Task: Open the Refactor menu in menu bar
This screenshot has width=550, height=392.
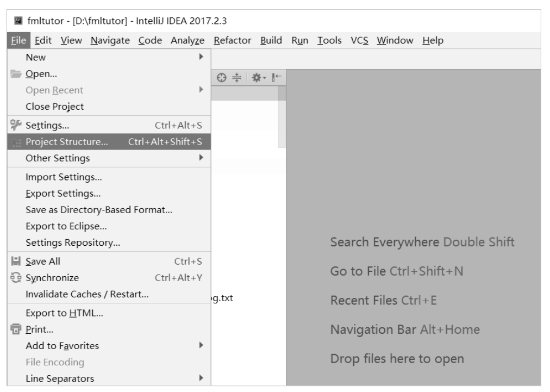Action: [232, 40]
